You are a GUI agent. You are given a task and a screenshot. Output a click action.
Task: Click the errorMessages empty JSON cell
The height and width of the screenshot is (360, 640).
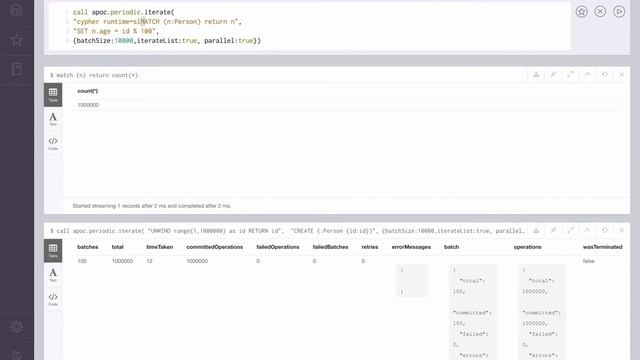411,281
